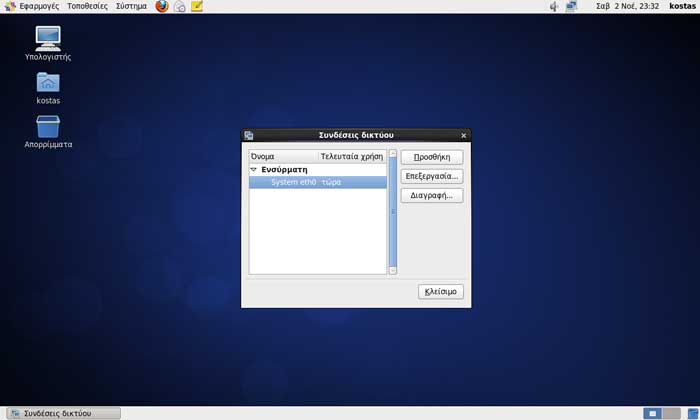Screen dimensions: 700x420
Task: Switch to the first workspace
Action: point(652,413)
